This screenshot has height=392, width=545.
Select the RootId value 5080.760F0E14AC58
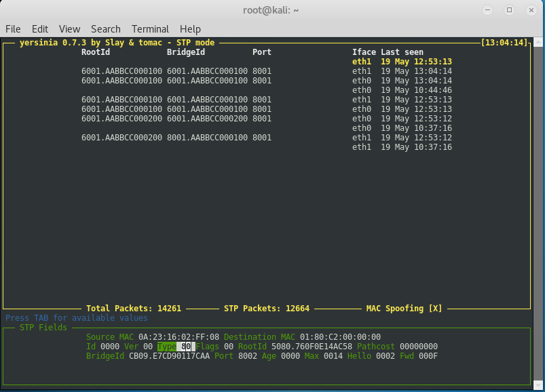click(312, 347)
